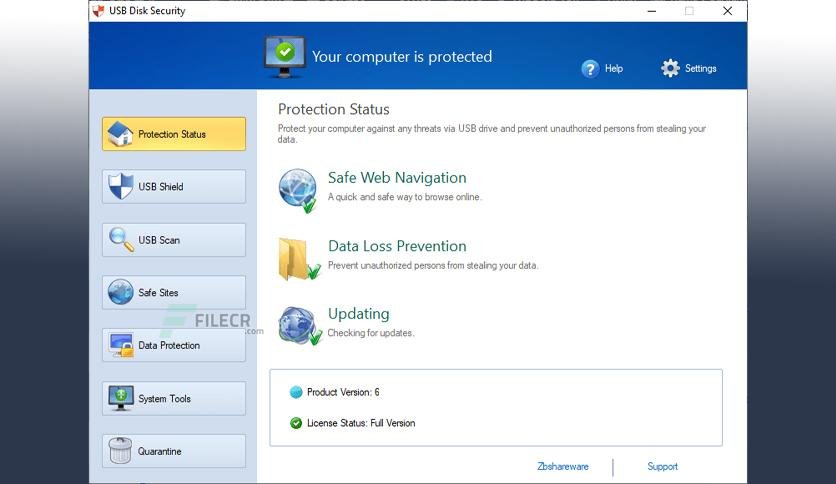
Task: Click the Data Loss Prevention folder icon
Action: 299,259
